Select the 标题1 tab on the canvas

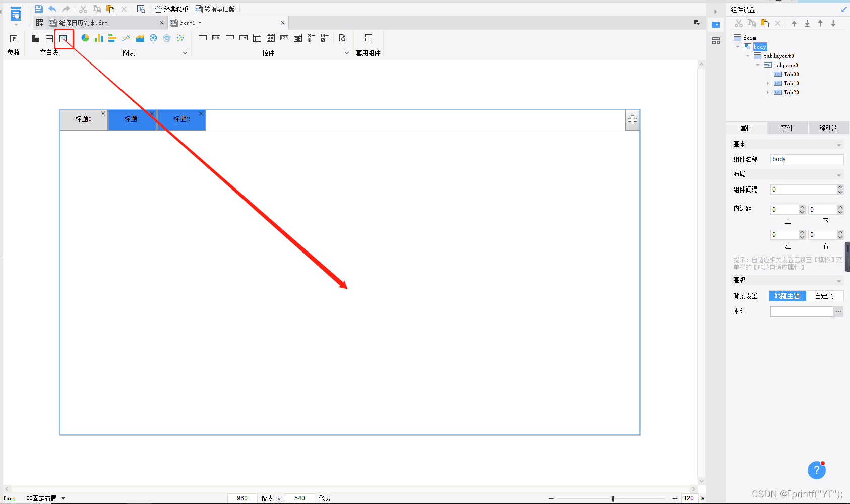[x=133, y=120]
